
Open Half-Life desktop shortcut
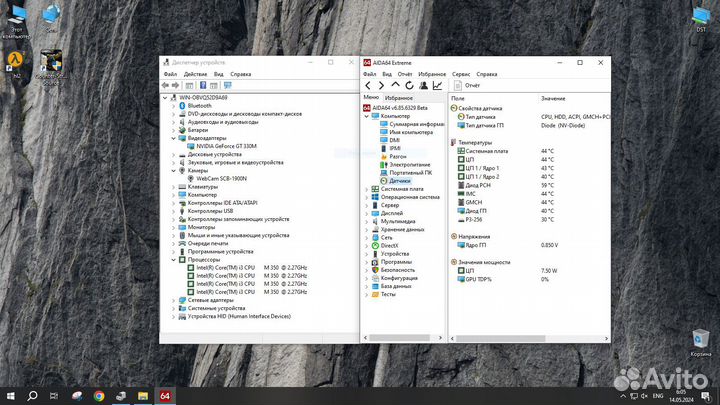pyautogui.click(x=16, y=65)
